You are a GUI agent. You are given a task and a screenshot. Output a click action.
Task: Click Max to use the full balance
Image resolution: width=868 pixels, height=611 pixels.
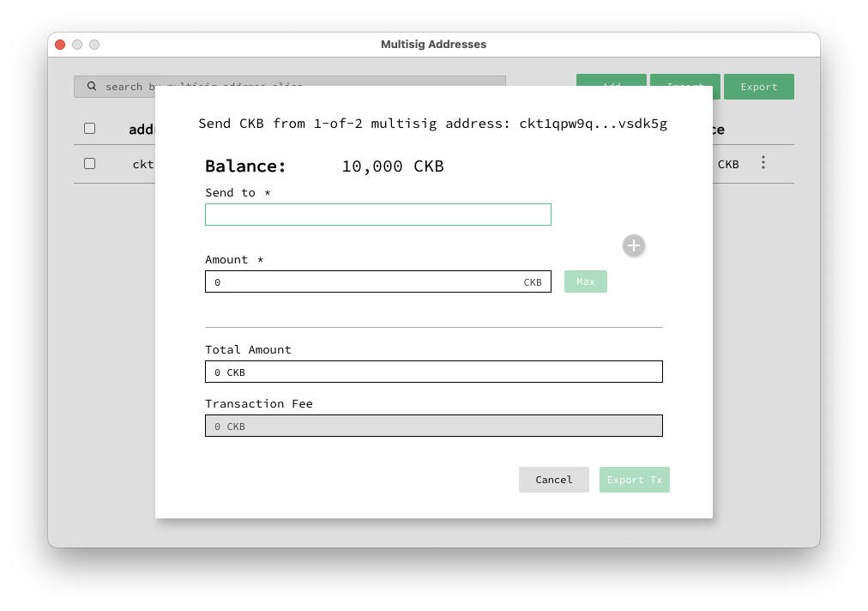pyautogui.click(x=585, y=281)
